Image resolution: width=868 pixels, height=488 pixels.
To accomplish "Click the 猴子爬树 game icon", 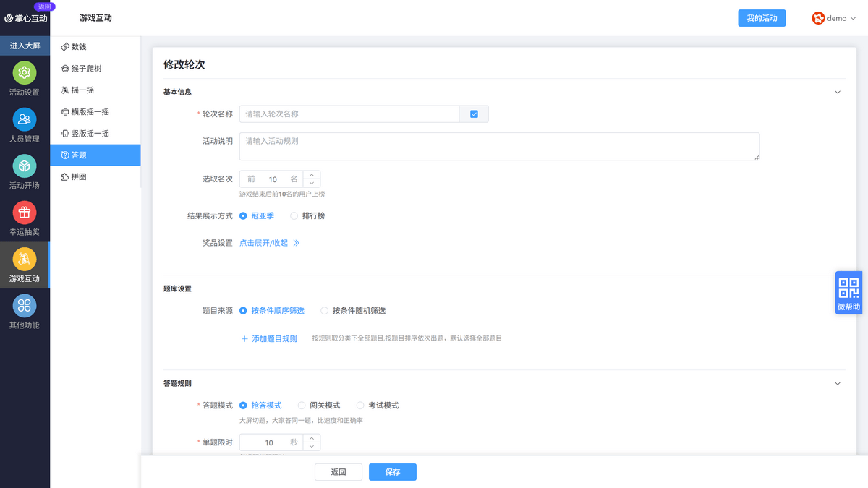I will (65, 68).
